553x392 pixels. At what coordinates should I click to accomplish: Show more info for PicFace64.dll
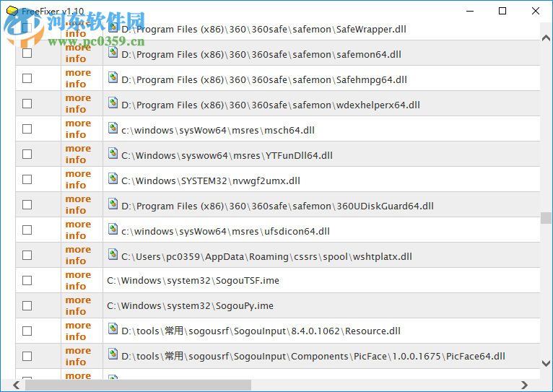click(x=78, y=357)
